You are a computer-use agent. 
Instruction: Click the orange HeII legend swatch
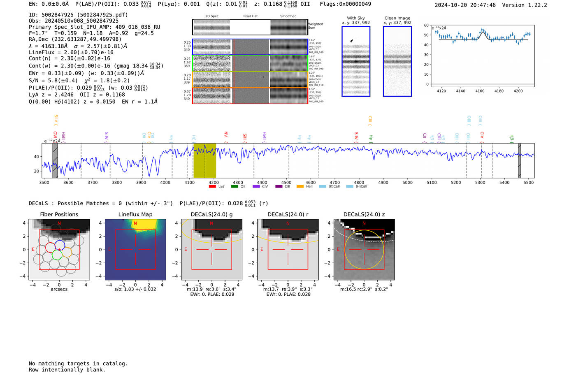click(x=300, y=186)
